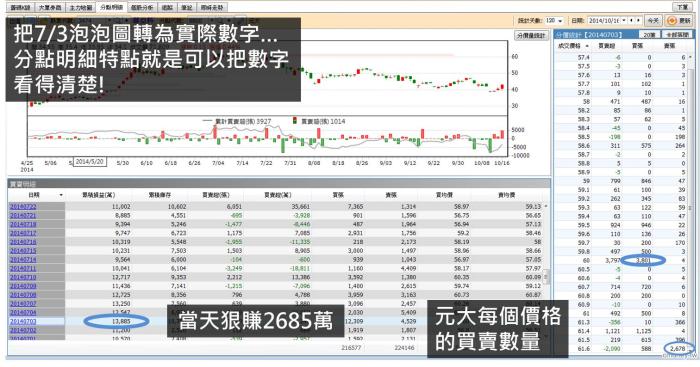Click the 全部張開 button in price panel header
This screenshot has height=367, width=700.
click(x=677, y=34)
